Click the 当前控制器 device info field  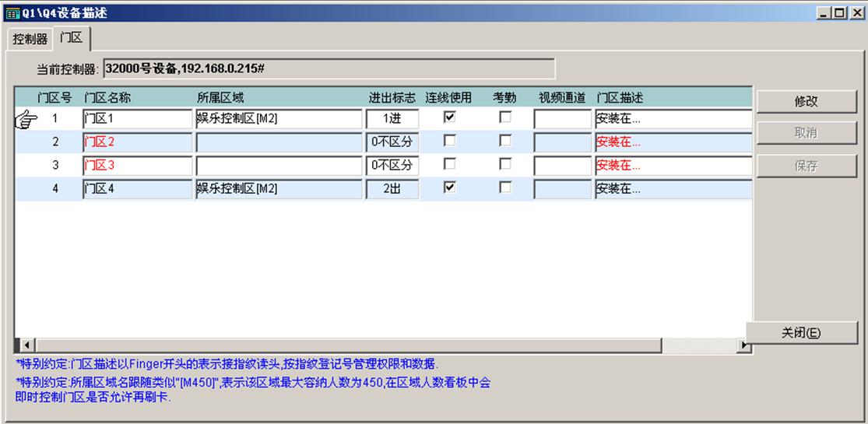click(x=329, y=69)
